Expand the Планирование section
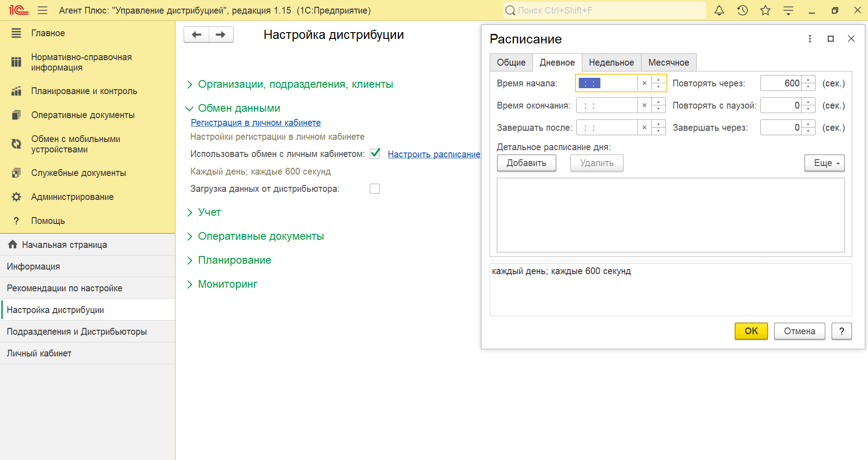The image size is (868, 460). [189, 261]
